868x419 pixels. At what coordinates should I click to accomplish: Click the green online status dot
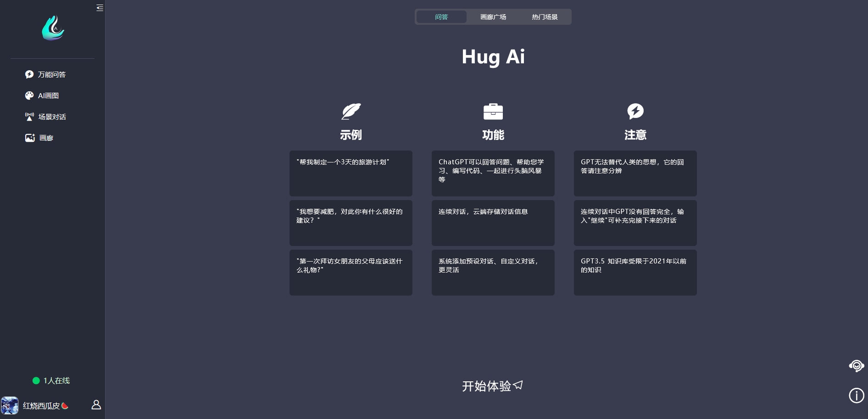click(36, 380)
